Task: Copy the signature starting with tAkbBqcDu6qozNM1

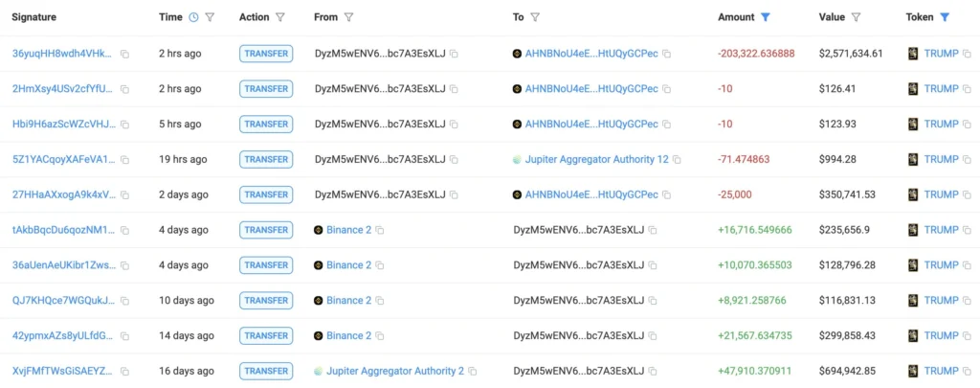Action: click(x=123, y=230)
